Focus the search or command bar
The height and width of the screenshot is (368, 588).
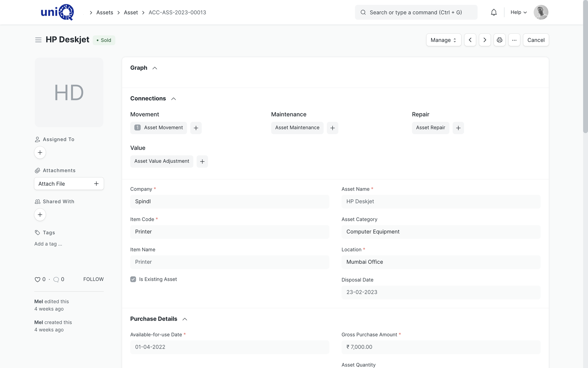(x=416, y=12)
